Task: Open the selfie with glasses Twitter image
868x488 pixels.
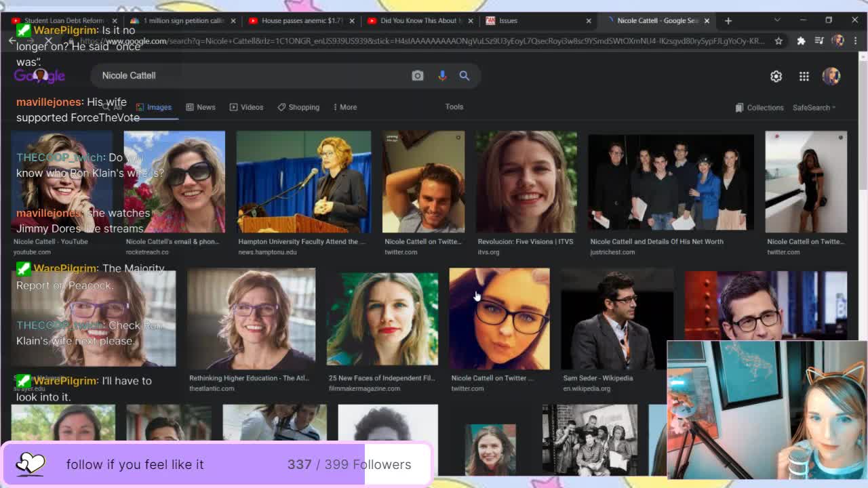Action: [499, 319]
